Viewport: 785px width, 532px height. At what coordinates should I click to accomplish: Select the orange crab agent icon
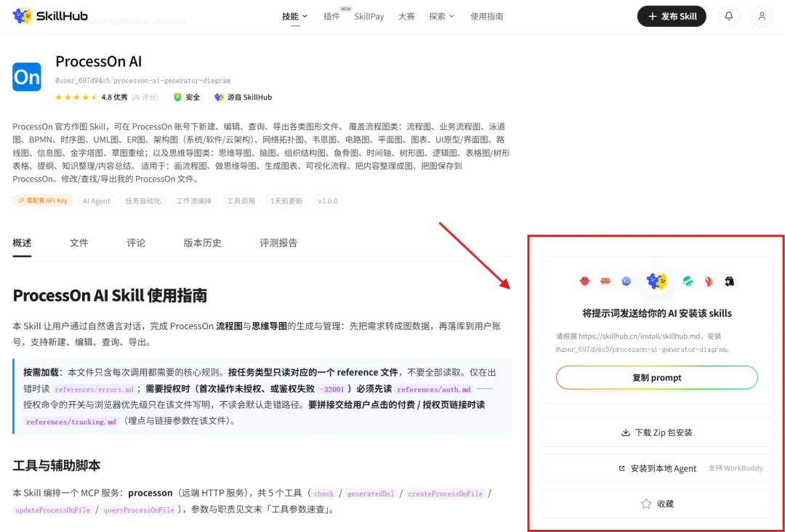tap(605, 281)
